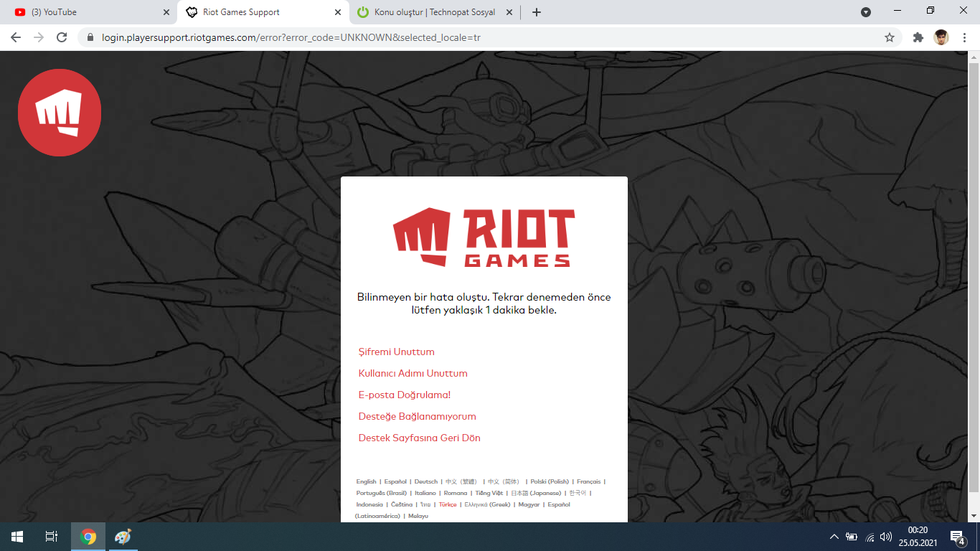Select 中文 (简体) language

pyautogui.click(x=504, y=482)
